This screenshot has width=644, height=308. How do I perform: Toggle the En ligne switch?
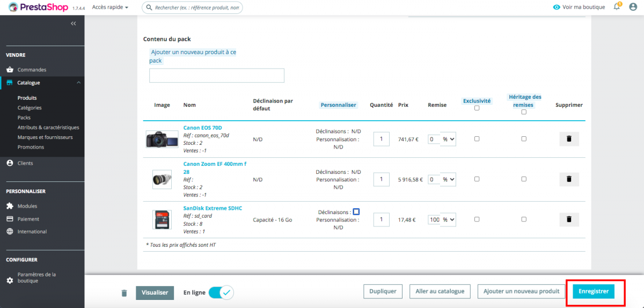coord(221,292)
